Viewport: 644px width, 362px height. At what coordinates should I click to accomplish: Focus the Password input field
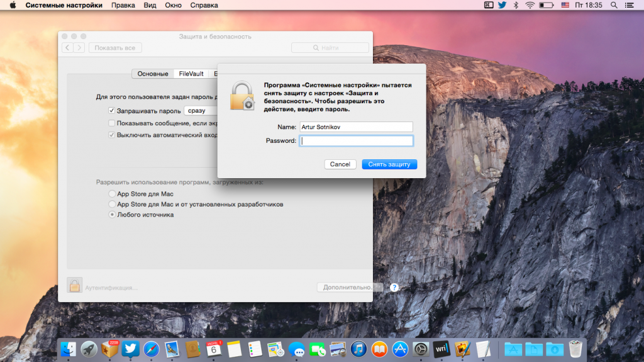click(x=356, y=141)
